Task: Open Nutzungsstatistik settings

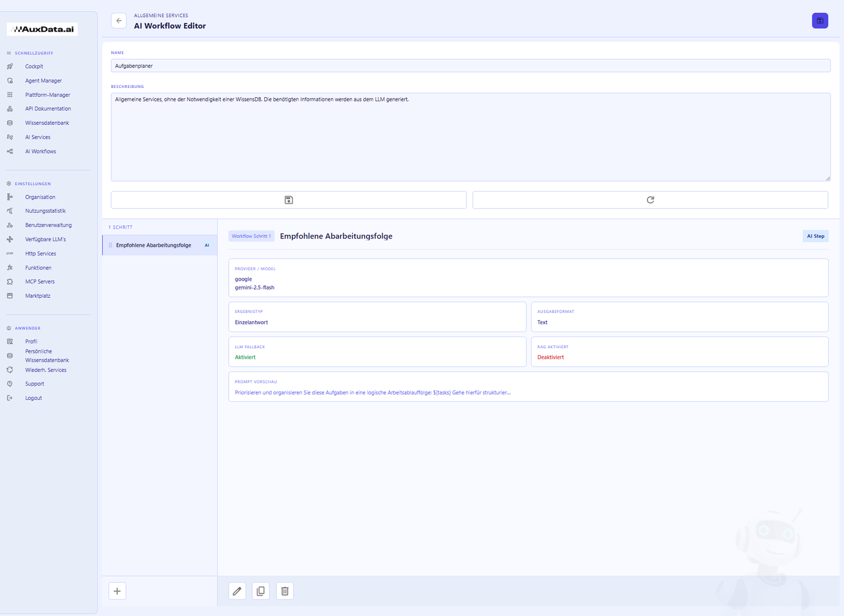Action: pyautogui.click(x=45, y=211)
